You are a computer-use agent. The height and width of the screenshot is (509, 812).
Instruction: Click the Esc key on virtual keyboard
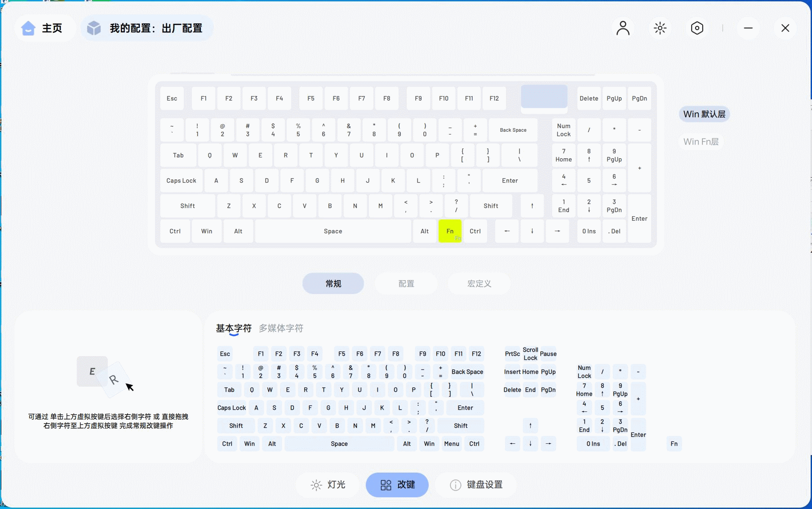click(x=172, y=98)
